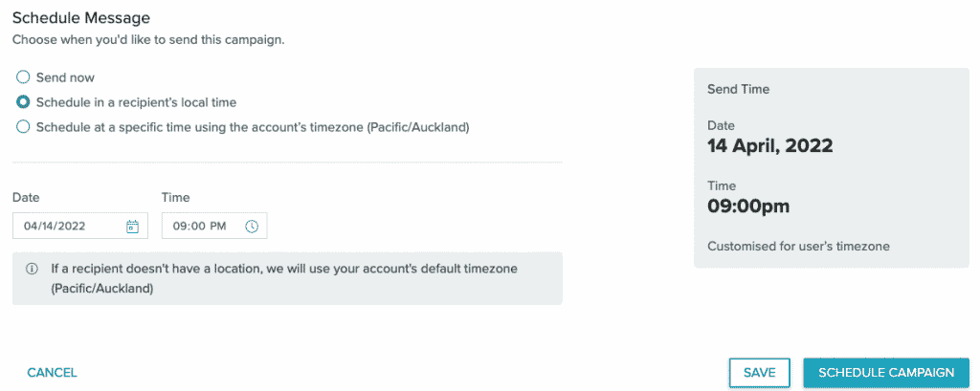The width and height of the screenshot is (980, 391).
Task: Select the Send now option
Action: click(x=24, y=77)
